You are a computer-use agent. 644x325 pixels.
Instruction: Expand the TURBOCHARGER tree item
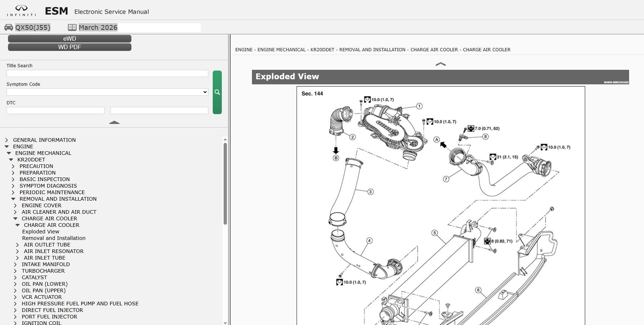point(15,271)
